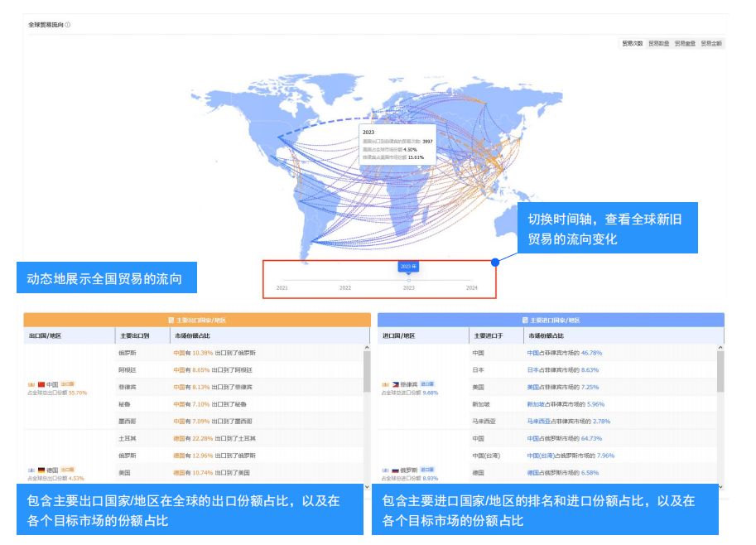The height and width of the screenshot is (545, 756).
Task: Click the 出口国 badge next to 中国
Action: click(69, 383)
